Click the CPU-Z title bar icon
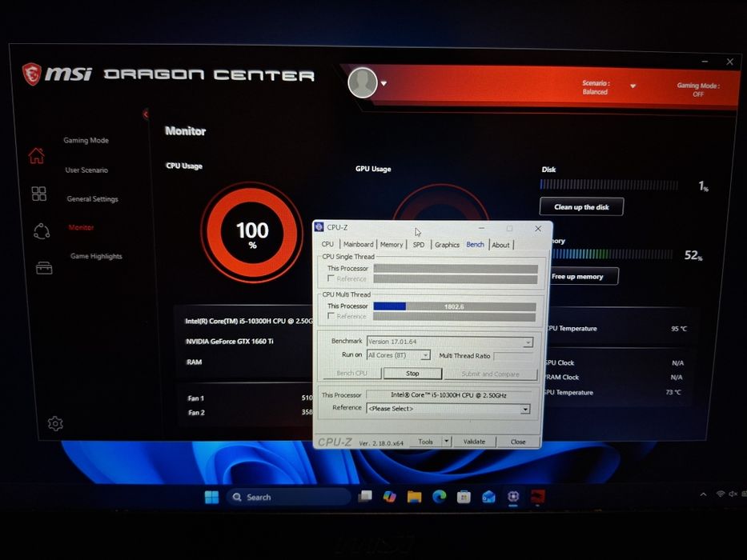The image size is (747, 560). pos(319,227)
